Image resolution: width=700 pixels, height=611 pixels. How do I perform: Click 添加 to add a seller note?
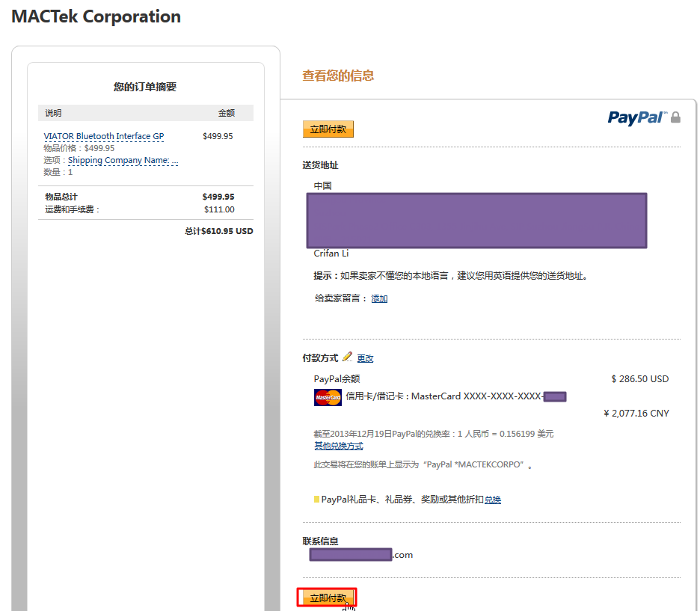tap(379, 298)
